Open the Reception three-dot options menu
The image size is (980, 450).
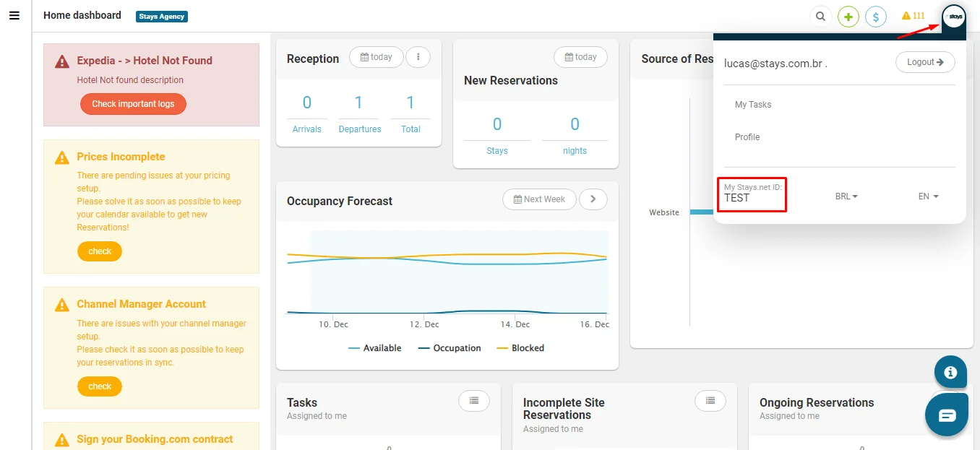(x=418, y=57)
